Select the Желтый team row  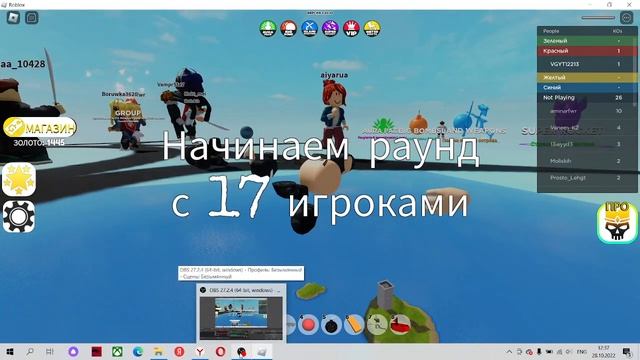(587, 77)
